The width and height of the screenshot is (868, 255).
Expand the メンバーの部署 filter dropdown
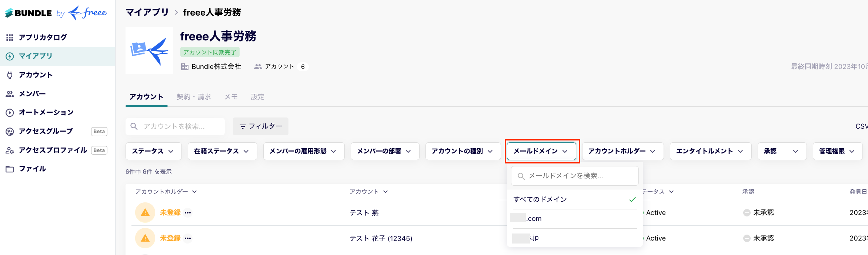tap(385, 151)
